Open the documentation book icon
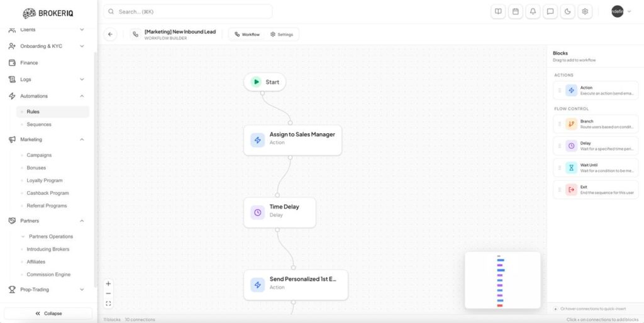This screenshot has width=644, height=323. click(498, 11)
